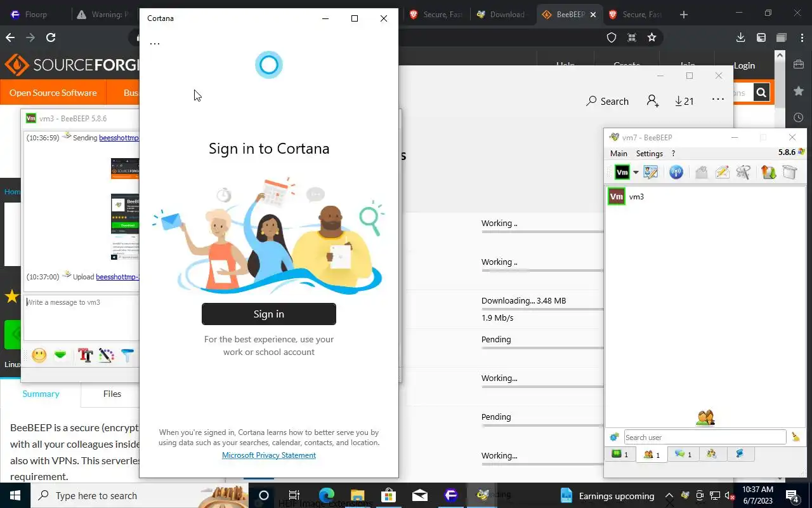
Task: Open the ? help menu in BeeBEEP
Action: point(673,153)
